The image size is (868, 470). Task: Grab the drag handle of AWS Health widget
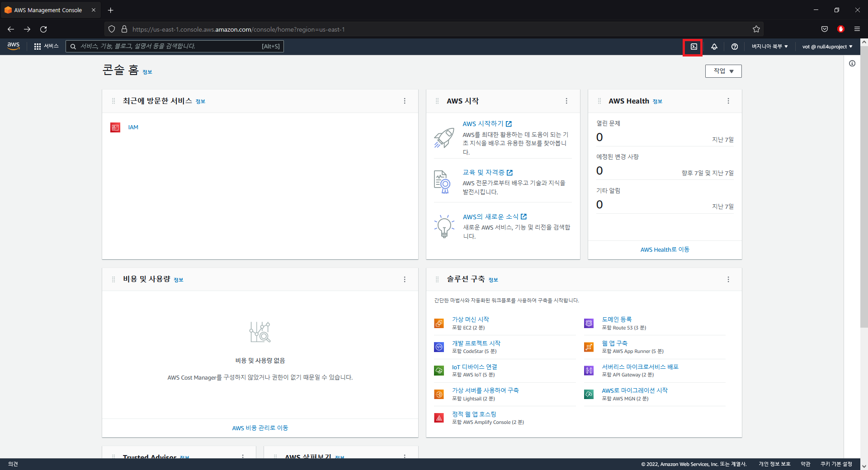599,101
